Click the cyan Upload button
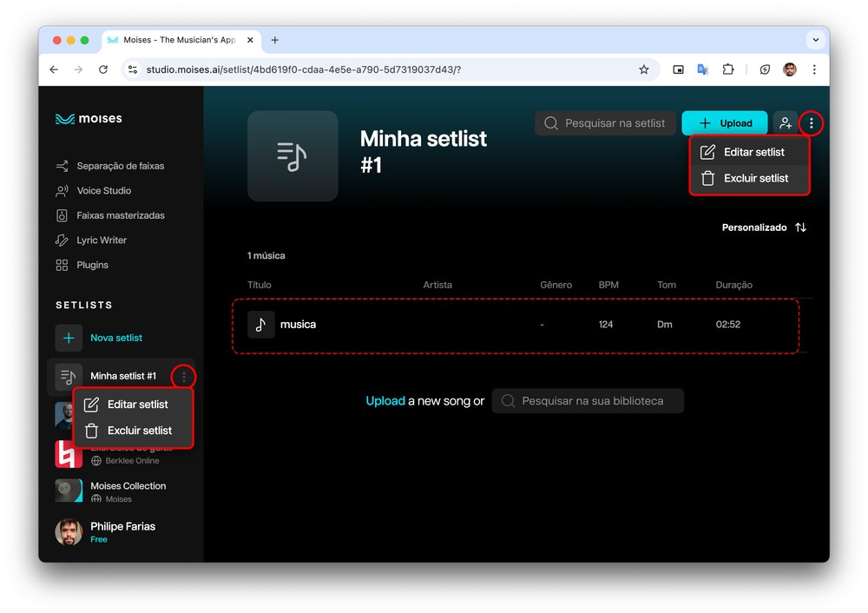Screen dimensions: 868x613 pos(725,123)
